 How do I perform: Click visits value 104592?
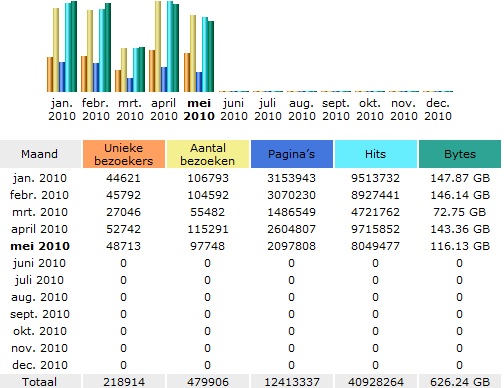208,195
